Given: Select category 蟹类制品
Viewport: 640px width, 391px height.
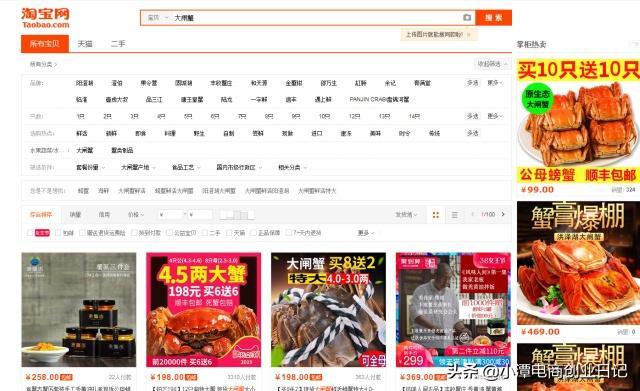Looking at the screenshot, I should [x=122, y=150].
